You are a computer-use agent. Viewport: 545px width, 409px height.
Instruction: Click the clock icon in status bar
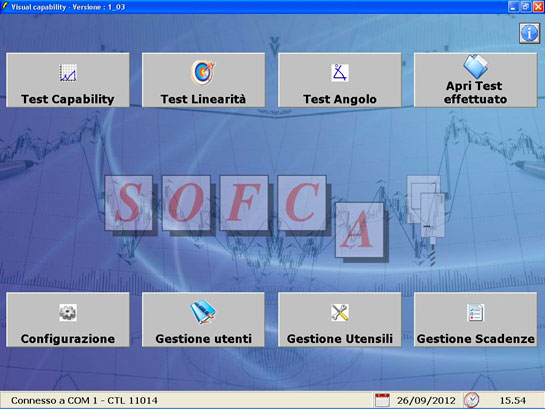[472, 400]
